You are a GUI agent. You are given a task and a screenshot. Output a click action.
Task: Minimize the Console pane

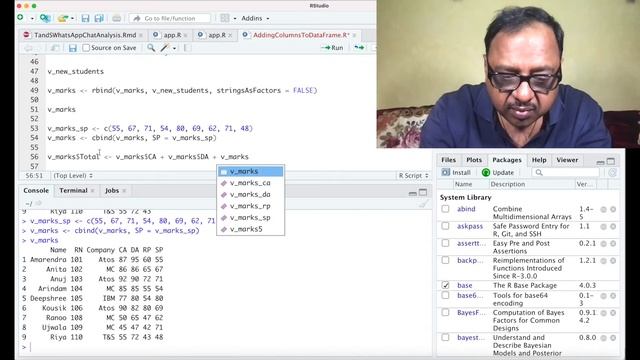[413, 193]
